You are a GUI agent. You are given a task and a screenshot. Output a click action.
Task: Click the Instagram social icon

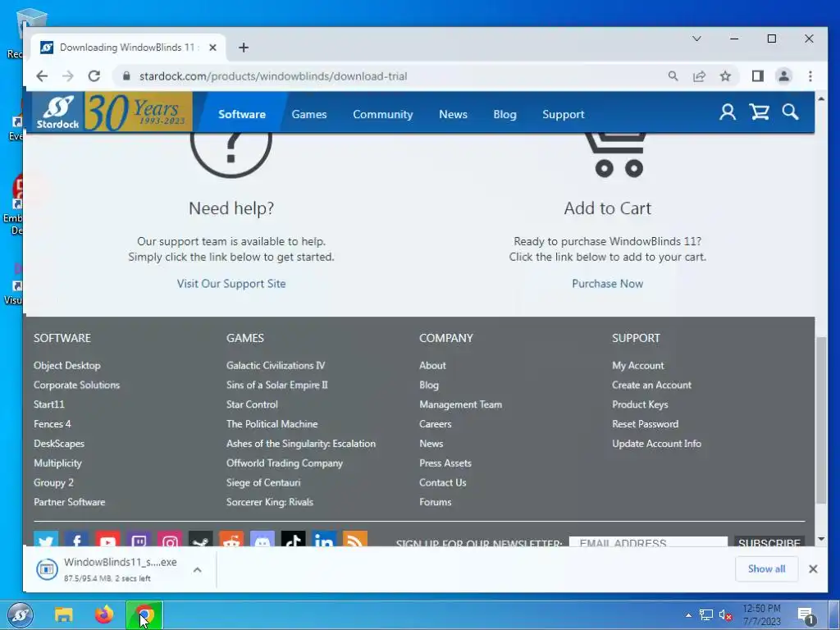[x=170, y=539]
